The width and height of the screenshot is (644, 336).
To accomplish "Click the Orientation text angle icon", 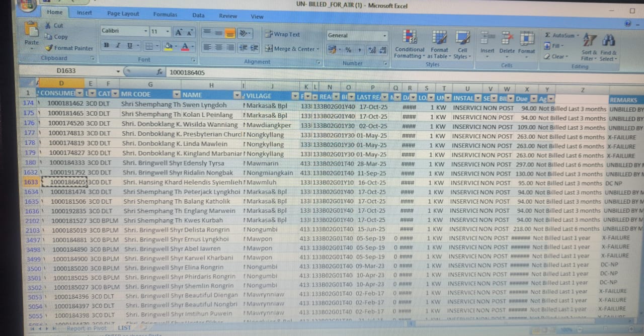I will click(x=244, y=33).
